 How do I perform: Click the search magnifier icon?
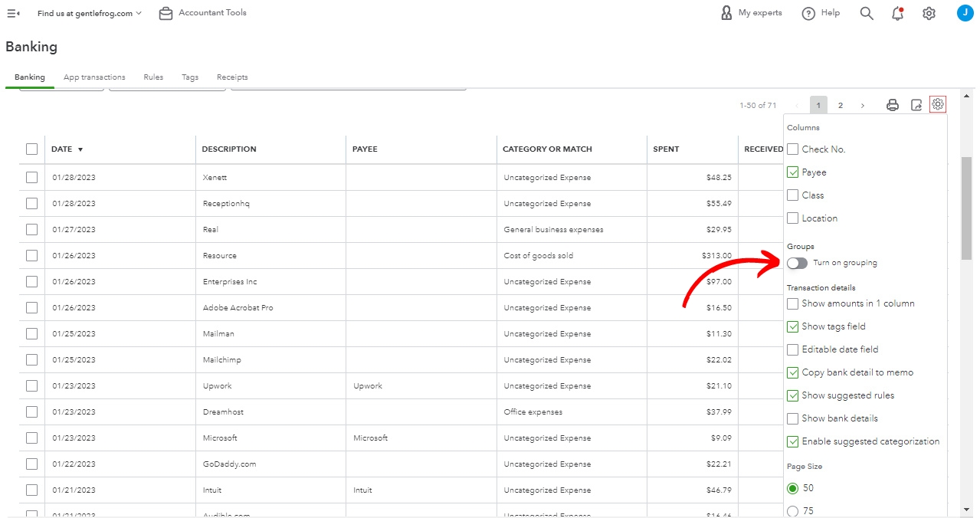[867, 13]
